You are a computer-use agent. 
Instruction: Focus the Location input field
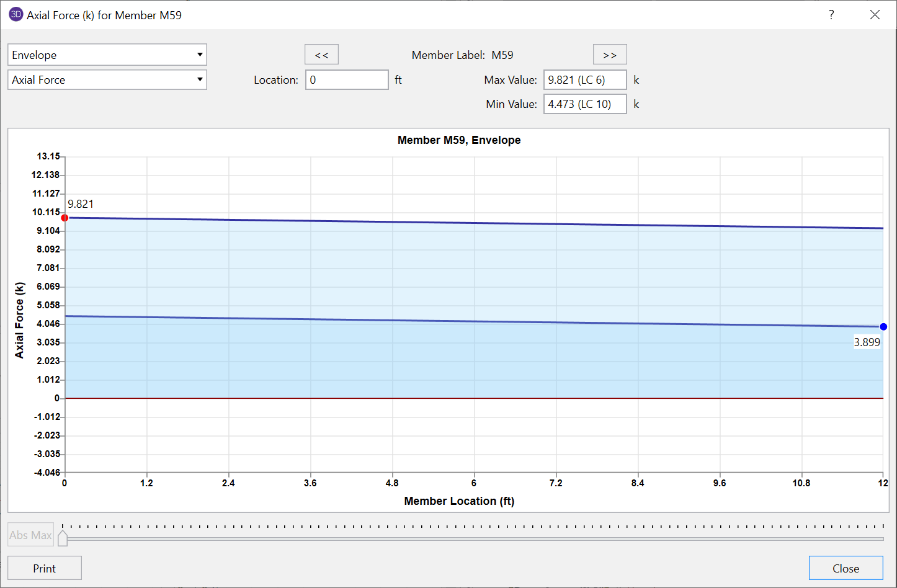347,79
